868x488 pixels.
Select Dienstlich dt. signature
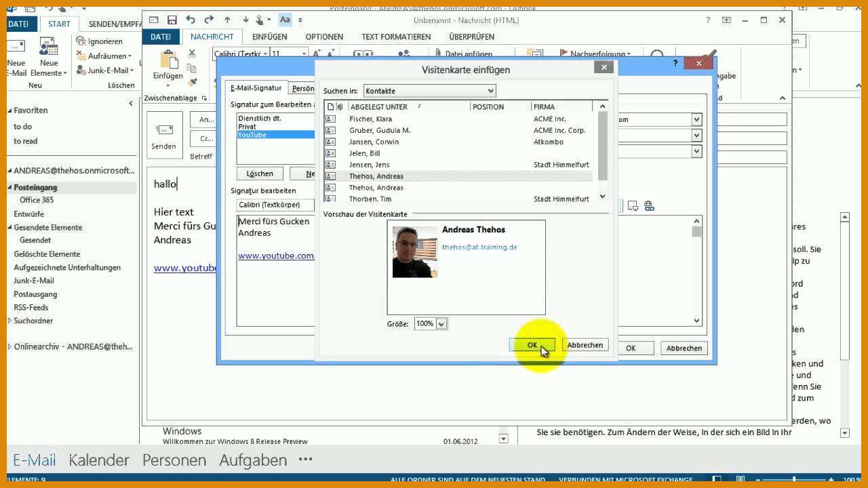click(x=260, y=119)
